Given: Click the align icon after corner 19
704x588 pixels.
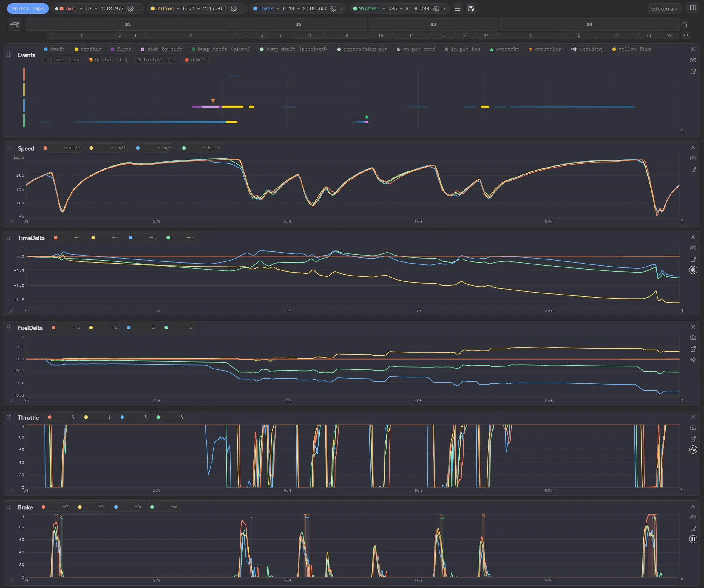Looking at the screenshot, I should point(686,35).
